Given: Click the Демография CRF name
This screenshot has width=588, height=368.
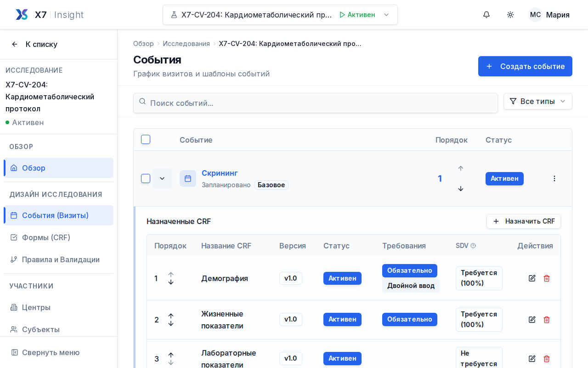Looking at the screenshot, I should (224, 278).
